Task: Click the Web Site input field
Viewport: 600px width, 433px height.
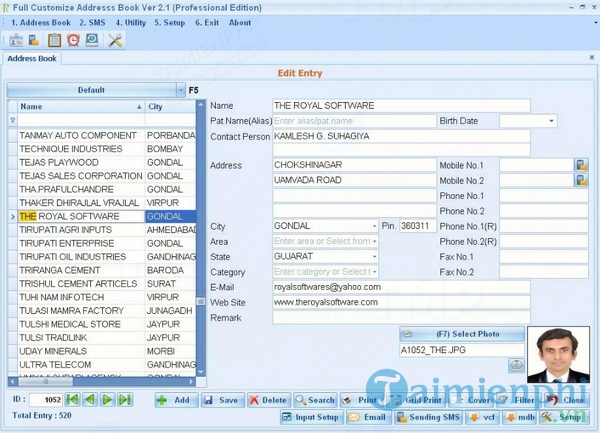Action: click(x=401, y=302)
